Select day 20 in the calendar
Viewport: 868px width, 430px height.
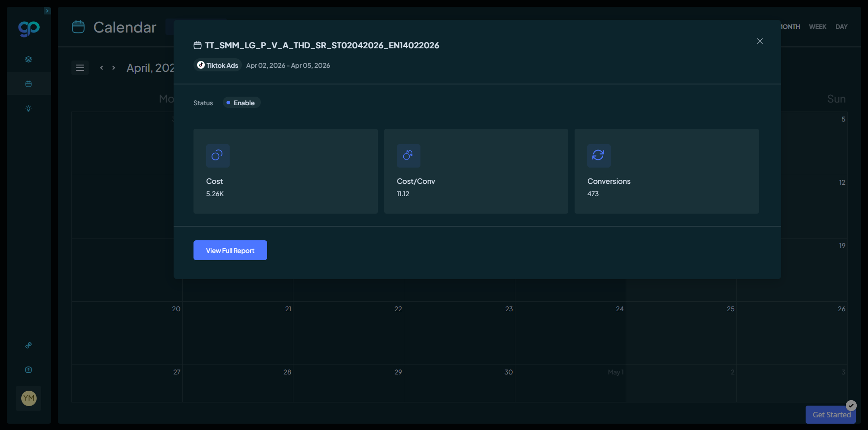(127, 333)
